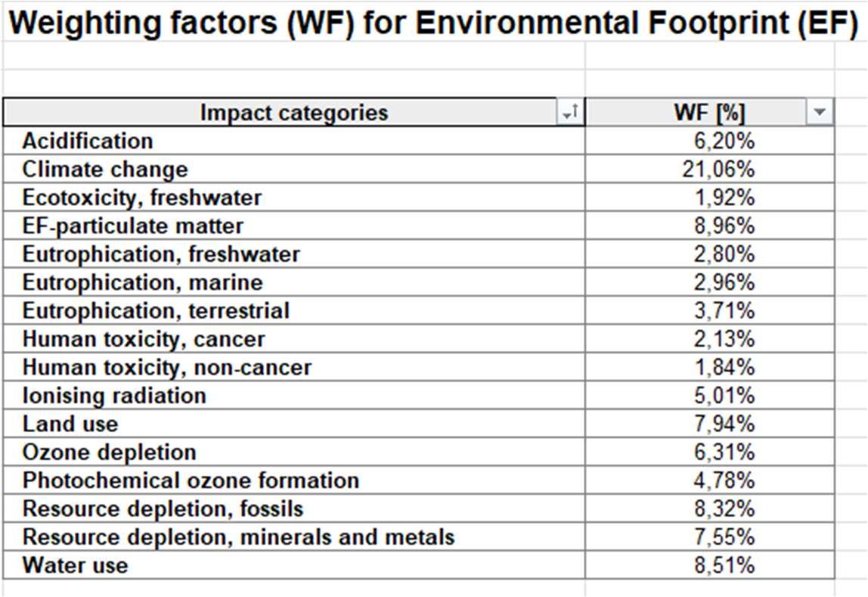This screenshot has height=597, width=868.
Task: Click the 21,06% value cell
Action: [710, 169]
